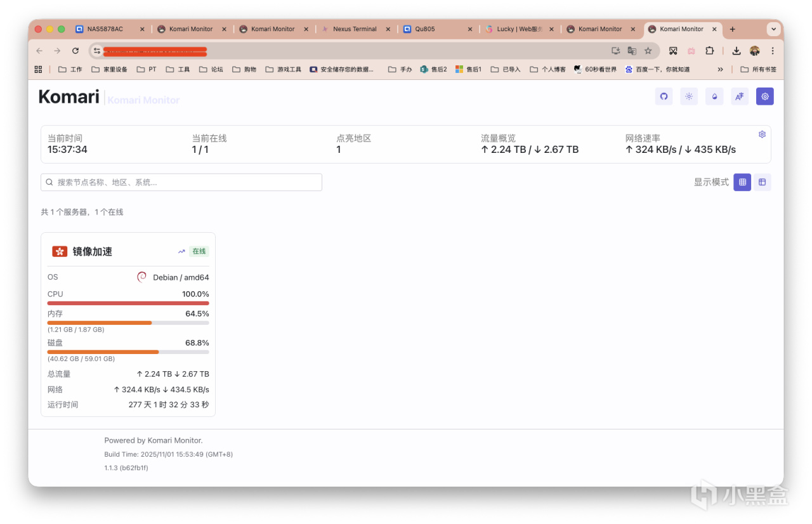
Task: Reload the current page
Action: 75,51
